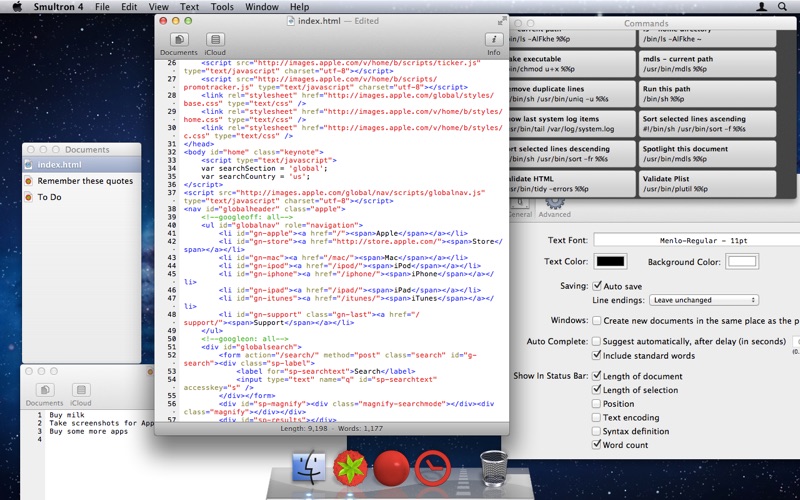The image size is (800, 500).
Task: Select index.html in Documents window
Action: (x=82, y=165)
